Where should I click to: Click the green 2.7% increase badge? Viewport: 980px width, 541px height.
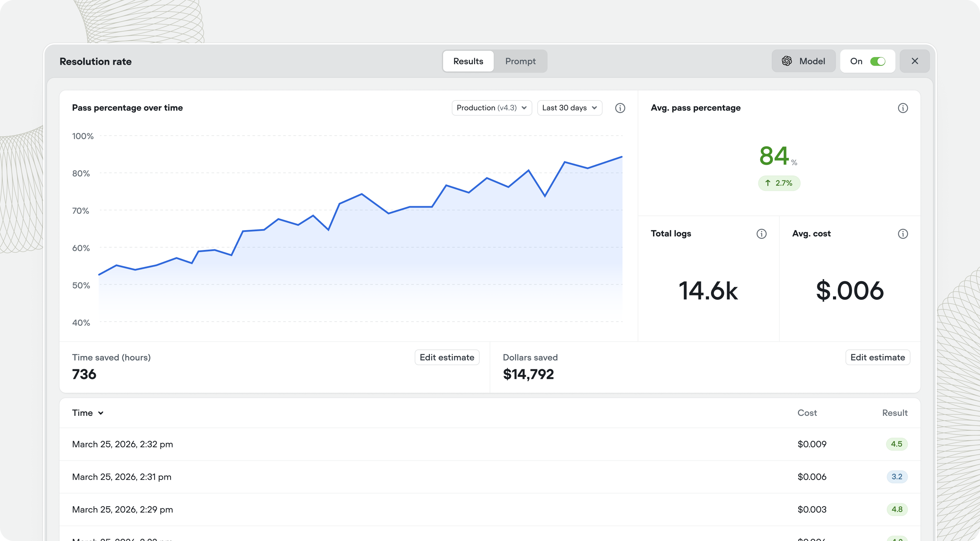click(779, 183)
